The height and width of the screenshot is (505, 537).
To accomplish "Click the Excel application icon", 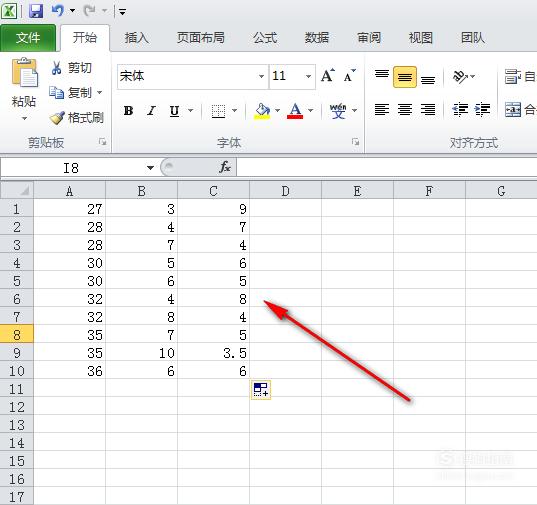I will click(9, 11).
